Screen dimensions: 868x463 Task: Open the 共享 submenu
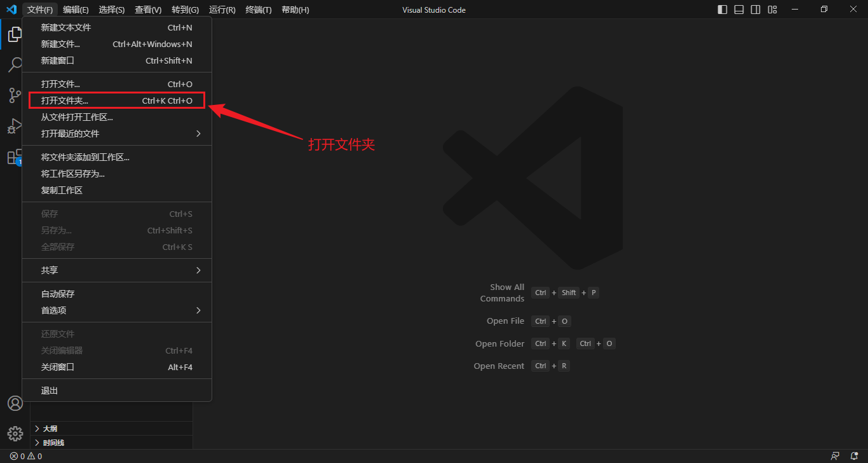117,270
